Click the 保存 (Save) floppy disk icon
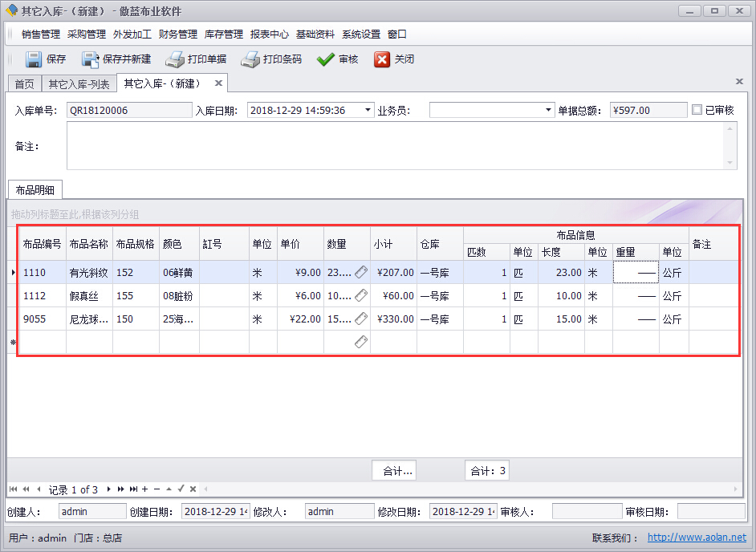This screenshot has width=756, height=552. tap(34, 59)
